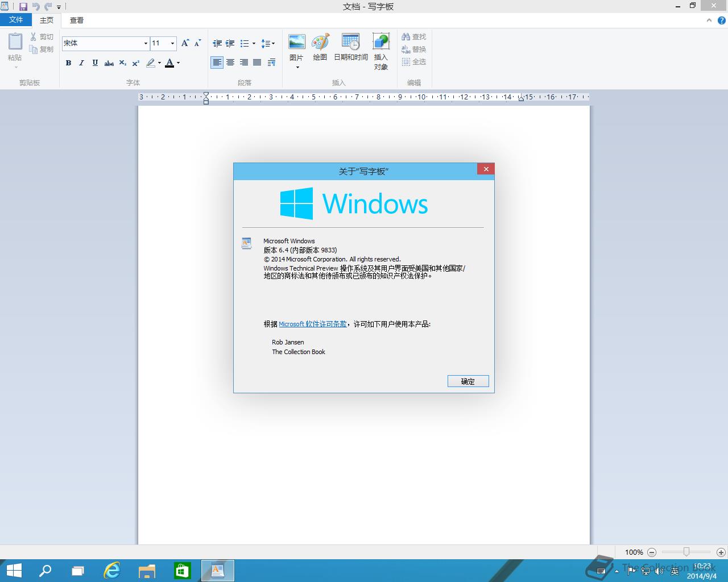Open the Microsoft 软件许可条款 link
The image size is (728, 582).
click(313, 324)
